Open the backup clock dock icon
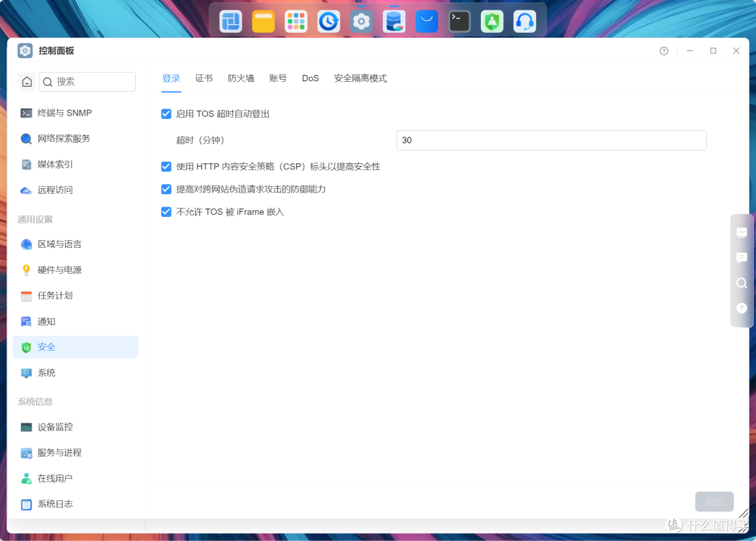 (329, 21)
